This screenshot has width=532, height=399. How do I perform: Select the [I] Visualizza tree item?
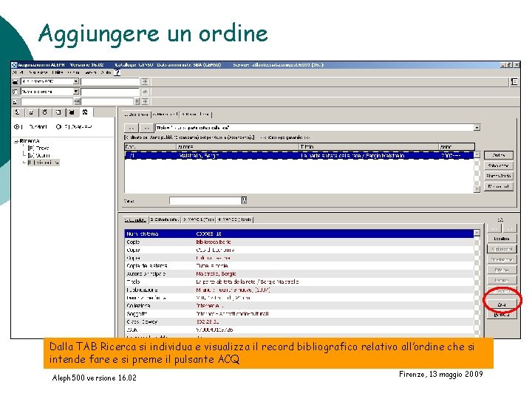pos(44,163)
